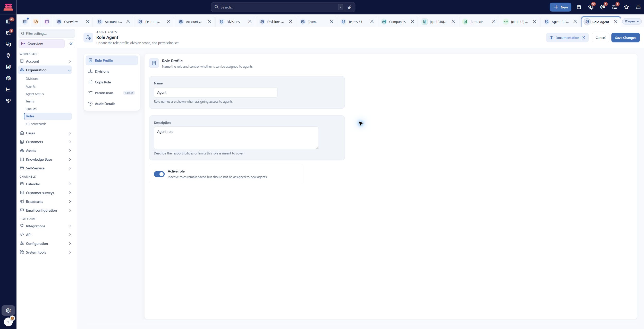Open the Documentation link
The image size is (644, 329).
[567, 38]
